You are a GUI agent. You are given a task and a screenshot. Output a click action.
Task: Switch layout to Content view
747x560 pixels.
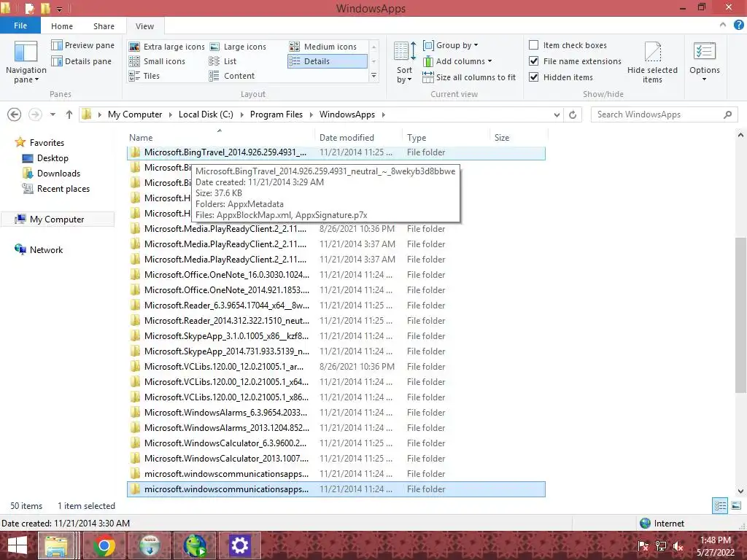coord(231,76)
